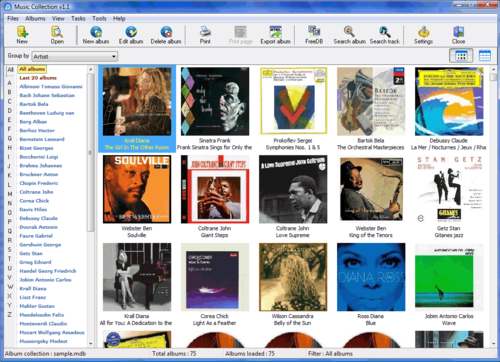Select Wilson Belly of the Sun cover
This screenshot has height=362, width=500.
tap(293, 277)
